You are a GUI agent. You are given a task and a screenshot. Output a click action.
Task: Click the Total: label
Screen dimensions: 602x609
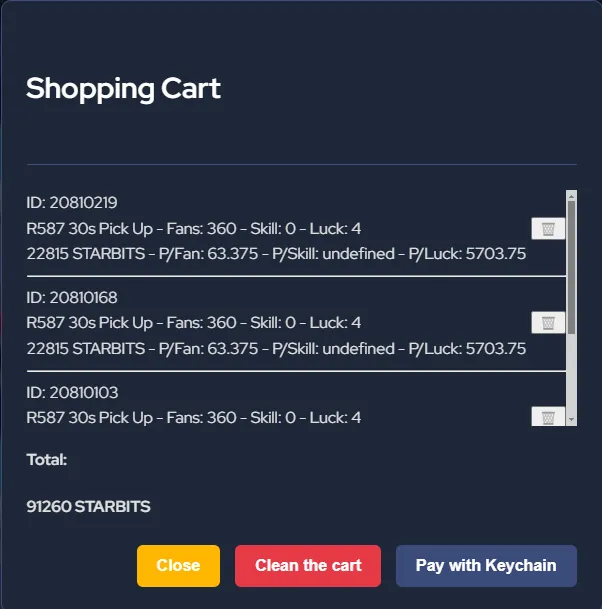click(x=47, y=460)
